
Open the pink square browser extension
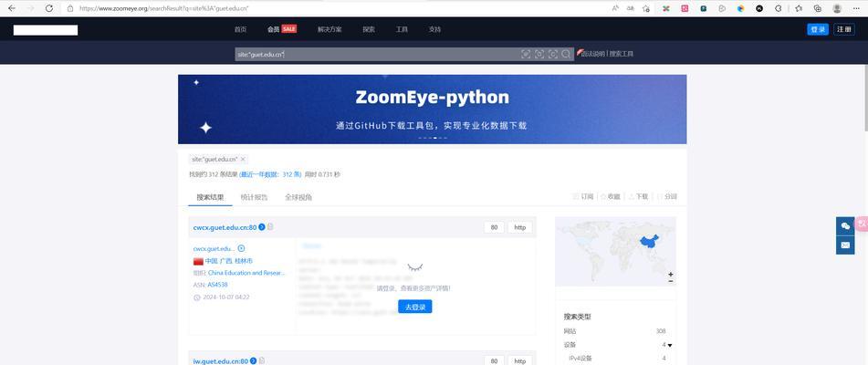pyautogui.click(x=685, y=8)
